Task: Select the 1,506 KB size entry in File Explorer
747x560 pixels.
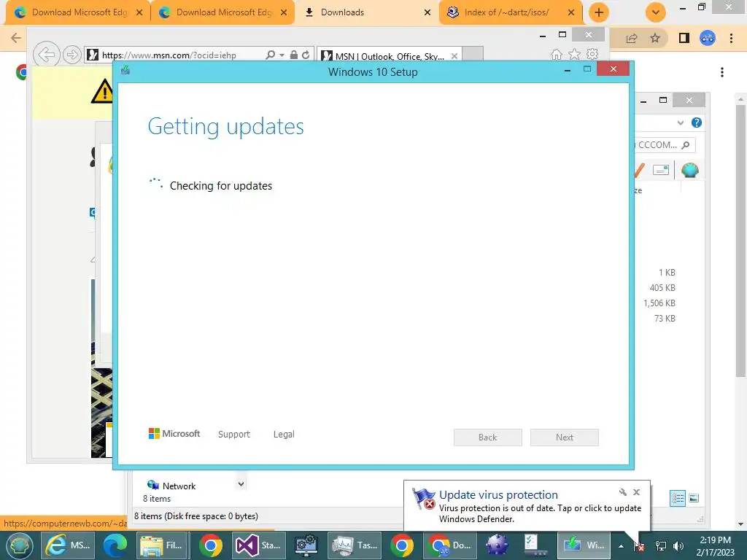Action: [x=659, y=303]
